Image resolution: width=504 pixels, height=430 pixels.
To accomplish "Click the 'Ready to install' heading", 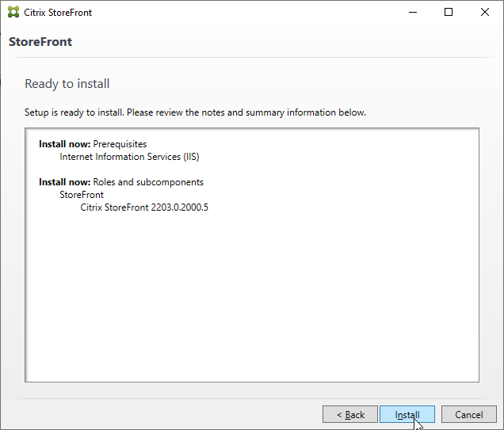I will pyautogui.click(x=67, y=84).
